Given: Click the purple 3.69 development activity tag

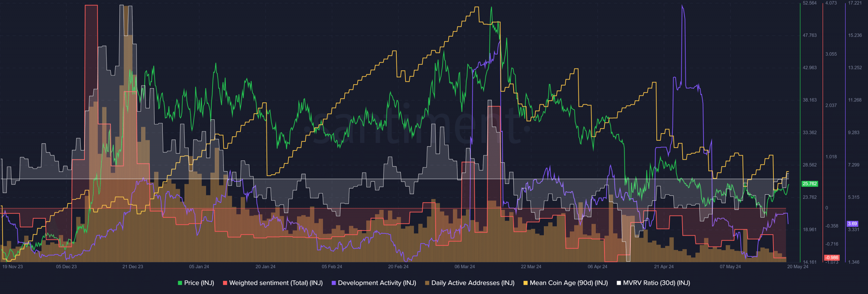Looking at the screenshot, I should tap(852, 224).
